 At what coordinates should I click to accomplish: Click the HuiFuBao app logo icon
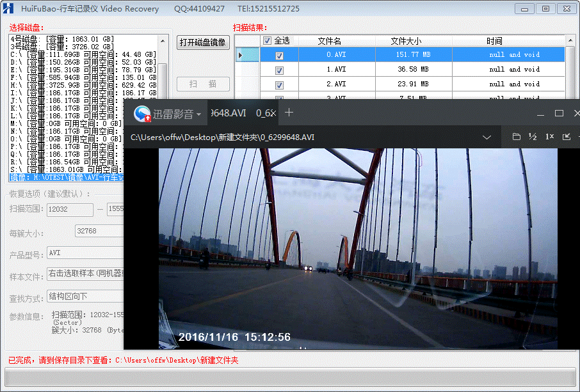8,8
